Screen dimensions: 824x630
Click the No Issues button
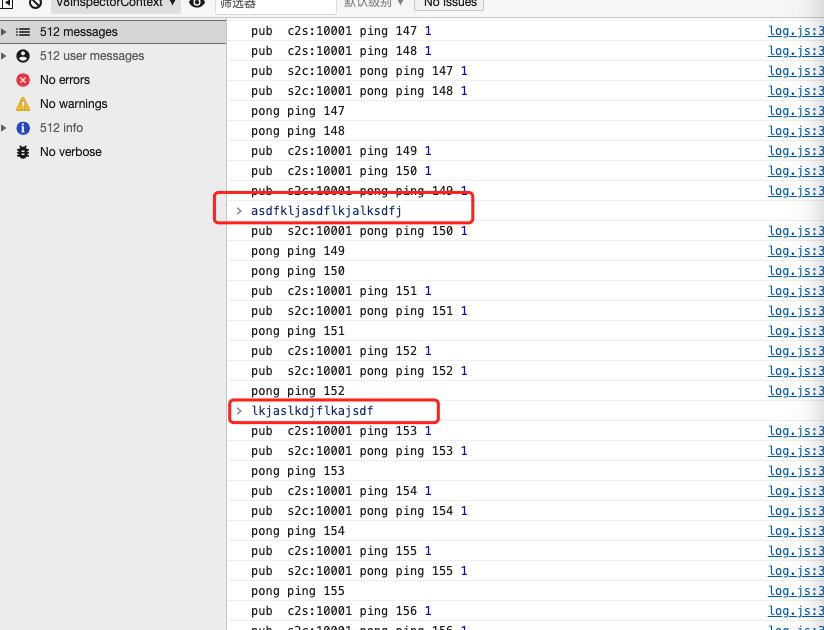click(x=448, y=4)
